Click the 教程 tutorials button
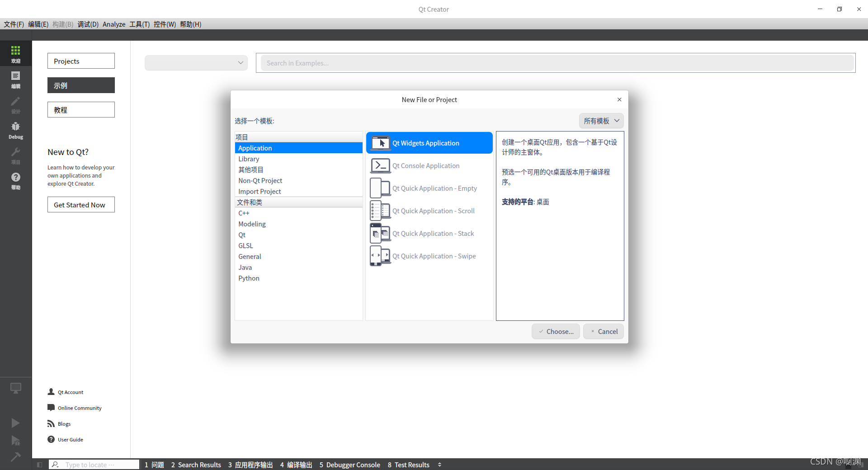The image size is (868, 470). (81, 110)
